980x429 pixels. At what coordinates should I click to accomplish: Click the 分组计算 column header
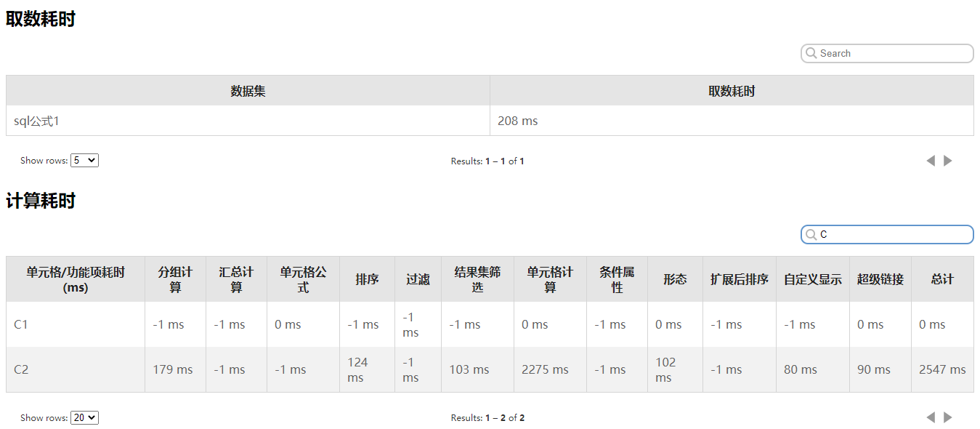[x=175, y=279]
